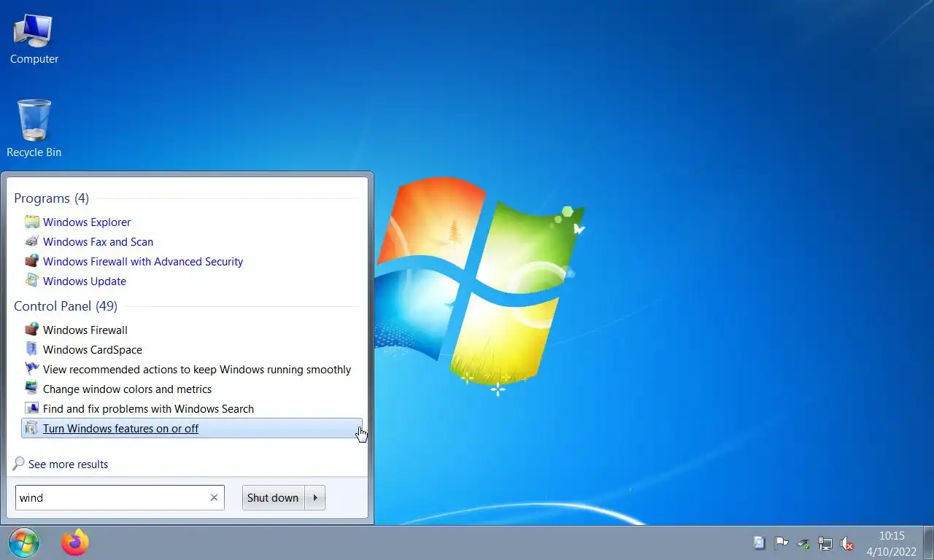
Task: Click the Show desktop strip at taskbar end
Action: [x=928, y=542]
